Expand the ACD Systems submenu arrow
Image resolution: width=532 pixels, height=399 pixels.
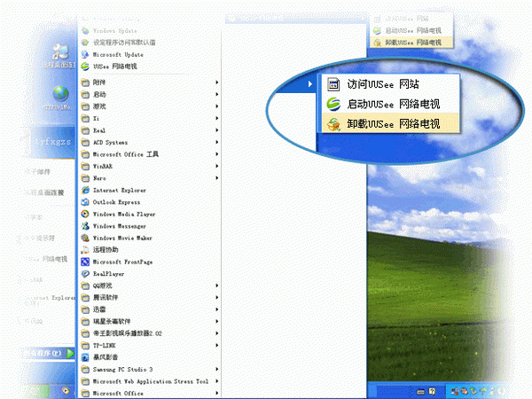tap(217, 142)
